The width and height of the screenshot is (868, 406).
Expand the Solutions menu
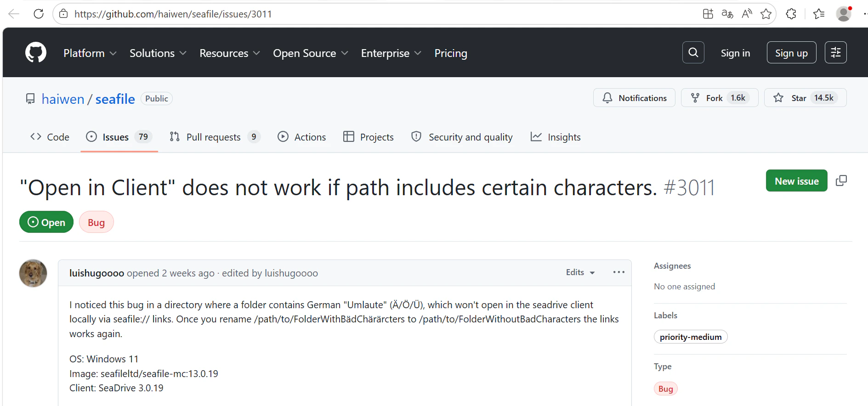[158, 53]
